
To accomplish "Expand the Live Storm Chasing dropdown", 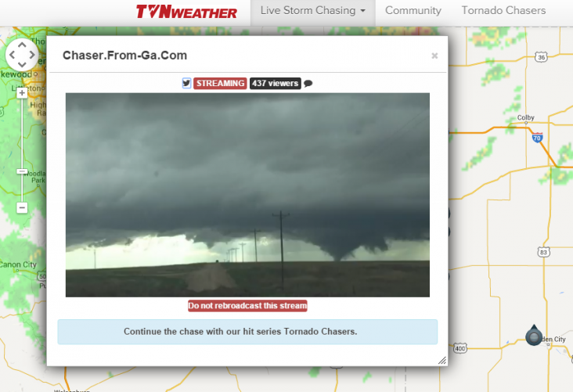I will 313,11.
